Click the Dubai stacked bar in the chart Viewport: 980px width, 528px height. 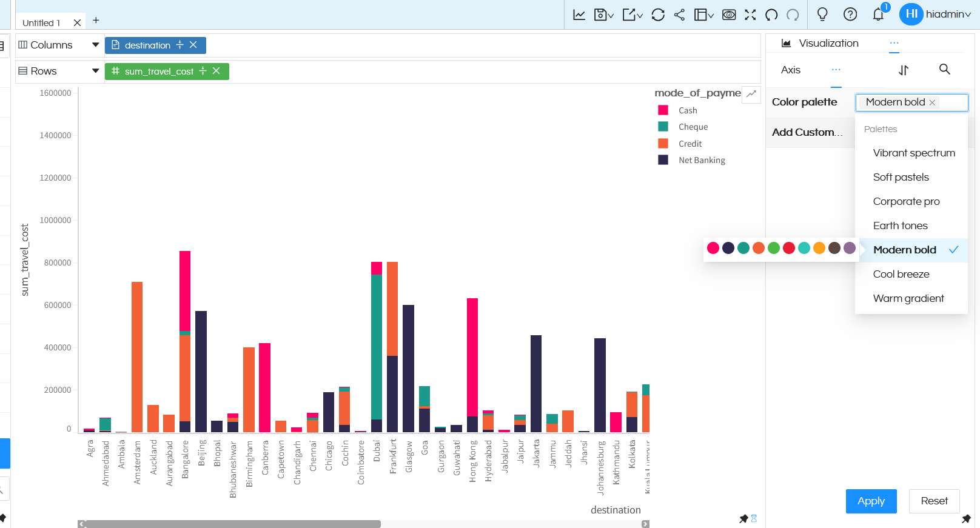(377, 347)
